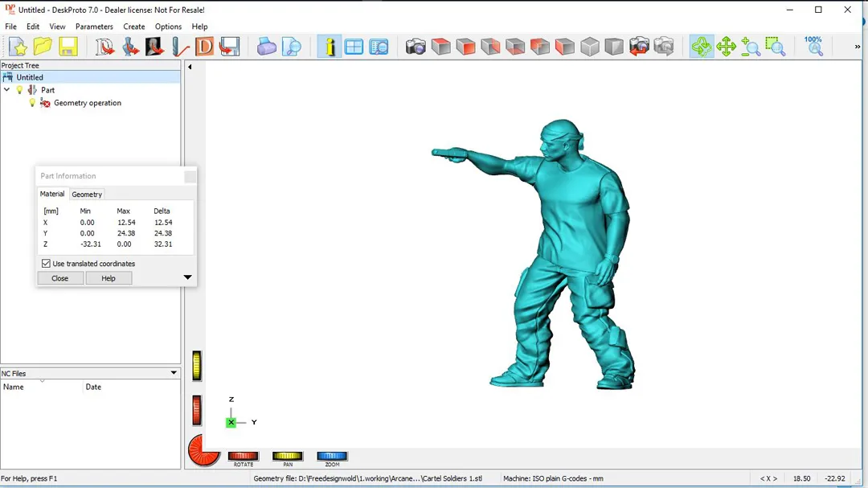
Task: Open a project with the yellow folder icon
Action: [43, 47]
